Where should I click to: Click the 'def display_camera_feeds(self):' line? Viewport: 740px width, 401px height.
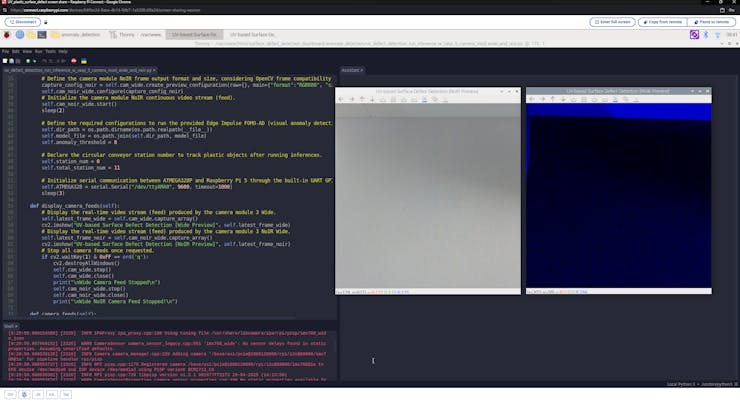(74, 206)
